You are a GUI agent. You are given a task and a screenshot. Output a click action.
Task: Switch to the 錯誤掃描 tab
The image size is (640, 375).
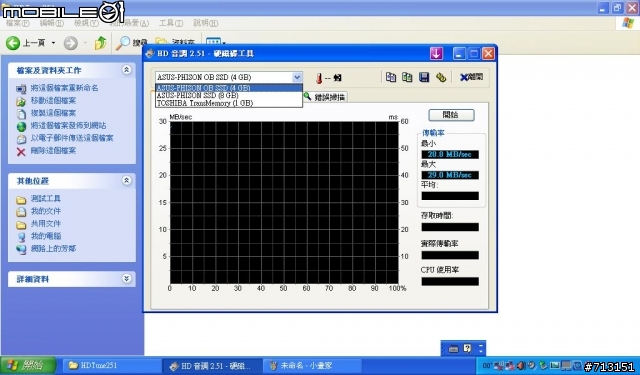click(325, 97)
